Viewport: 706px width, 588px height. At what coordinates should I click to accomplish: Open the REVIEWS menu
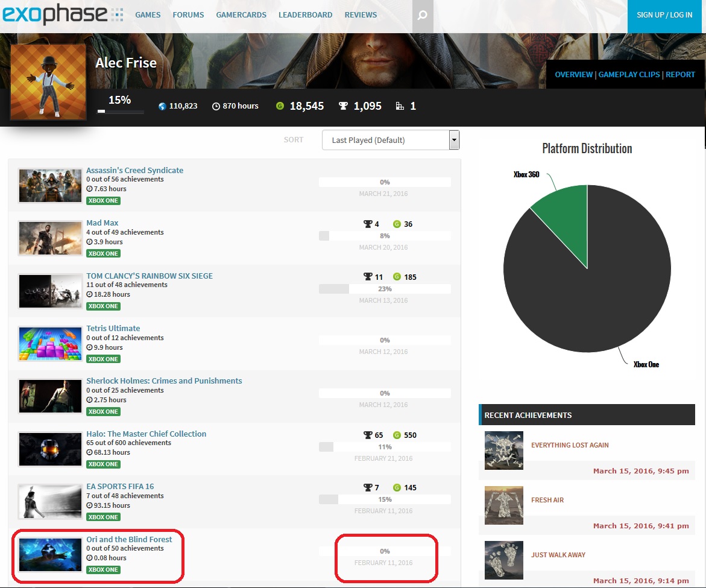click(x=361, y=15)
